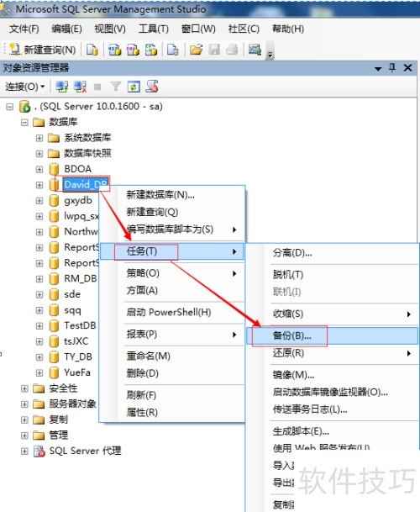Select the tsJXC database
Viewport: 420px width, 512px height.
[76, 341]
